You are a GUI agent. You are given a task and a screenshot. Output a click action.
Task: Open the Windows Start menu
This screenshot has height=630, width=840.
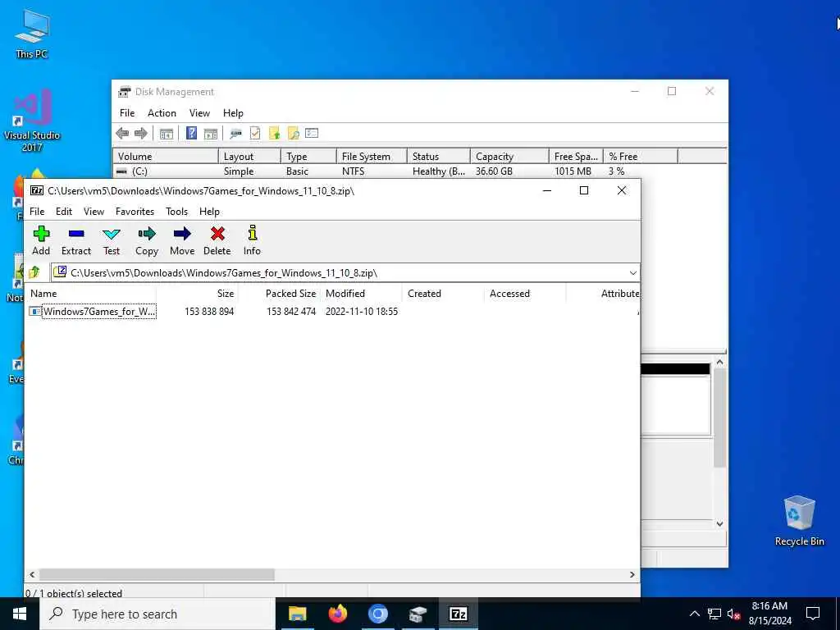click(20, 614)
